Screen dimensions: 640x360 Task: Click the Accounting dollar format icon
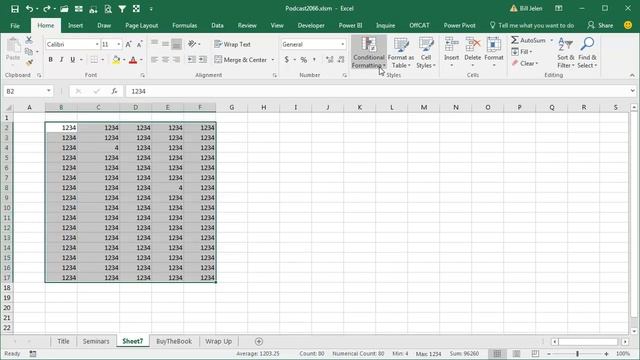(x=287, y=60)
